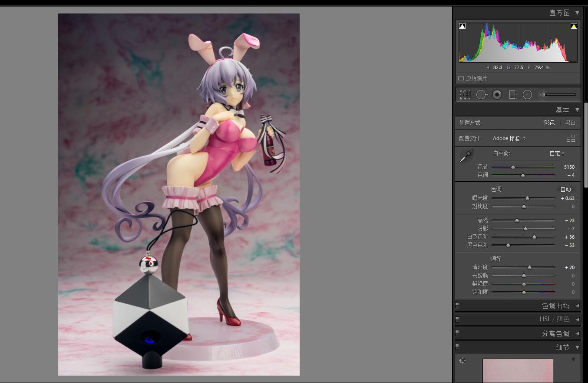
Task: Select the Red Eye Correction tool
Action: (x=497, y=95)
